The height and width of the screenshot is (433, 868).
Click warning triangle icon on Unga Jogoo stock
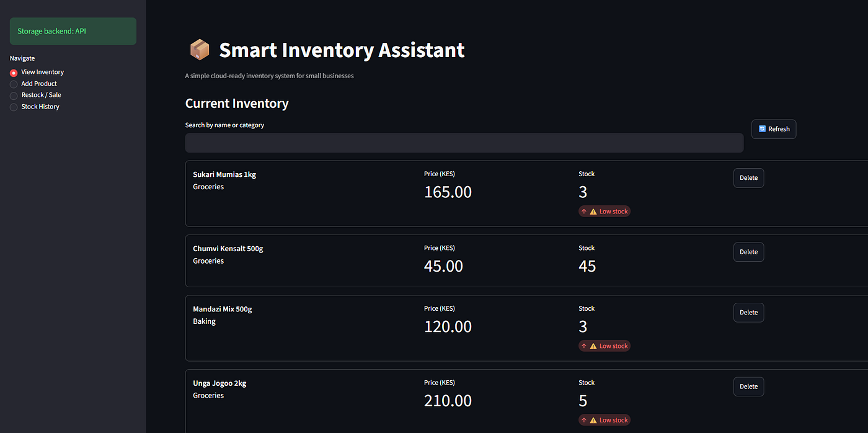click(x=593, y=420)
